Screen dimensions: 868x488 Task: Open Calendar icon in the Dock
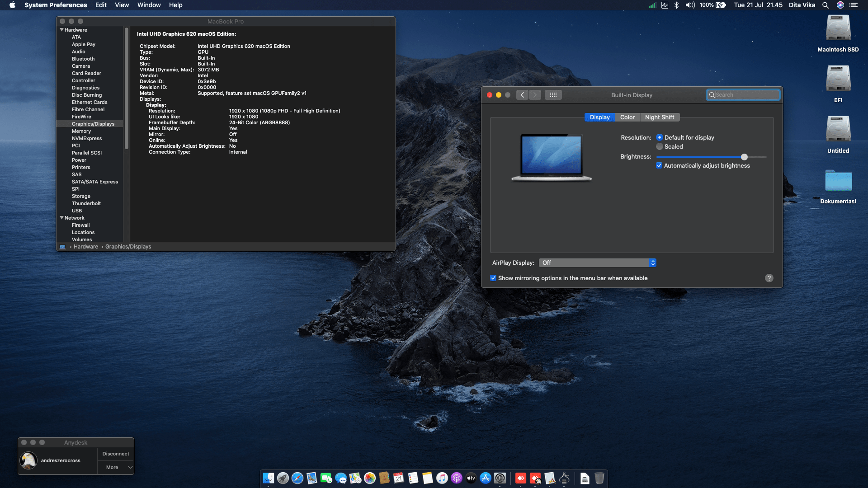[x=399, y=478]
